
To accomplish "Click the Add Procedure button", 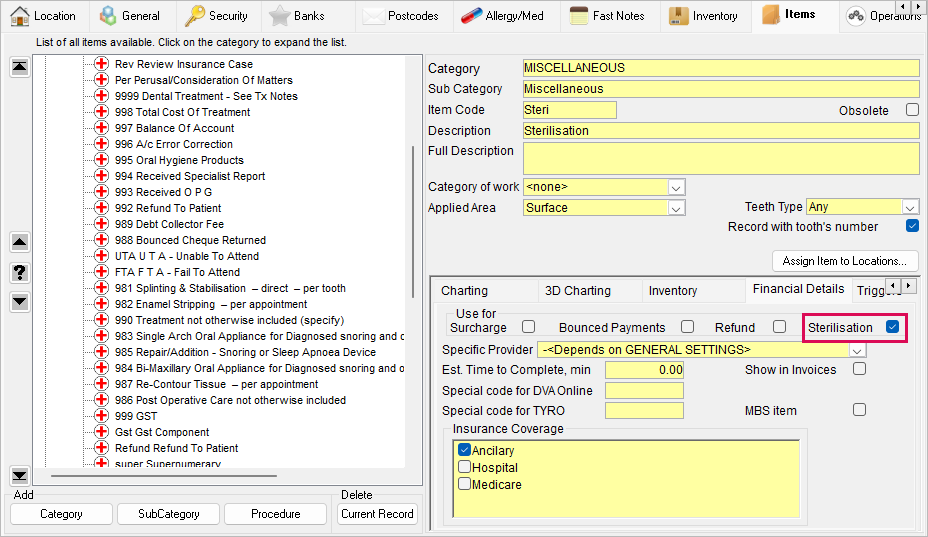I will point(275,514).
